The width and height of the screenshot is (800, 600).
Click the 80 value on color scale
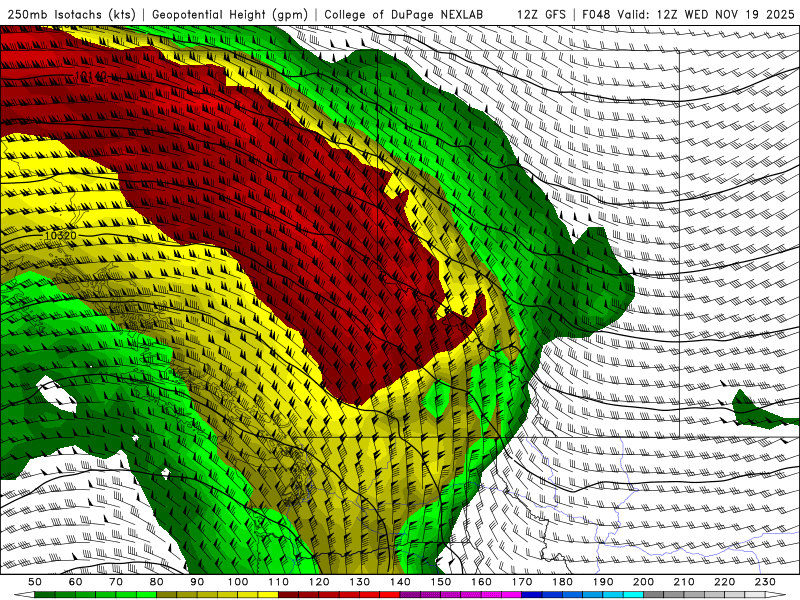point(157,582)
